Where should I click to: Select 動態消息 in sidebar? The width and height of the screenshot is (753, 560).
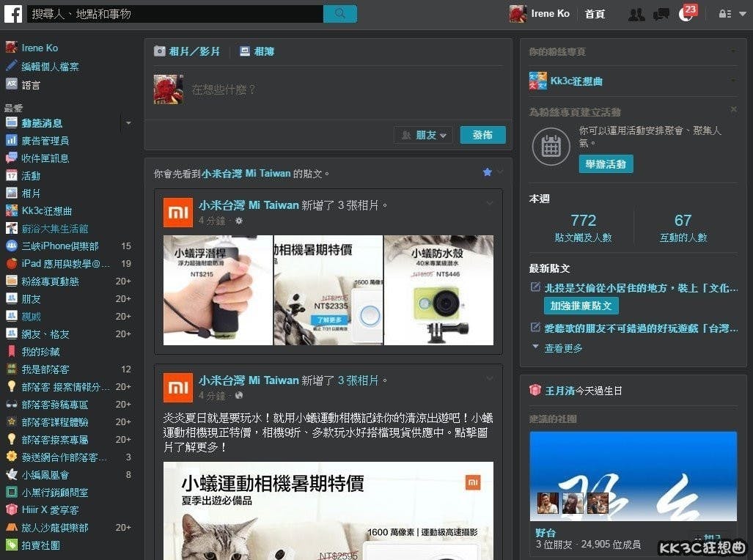42,123
